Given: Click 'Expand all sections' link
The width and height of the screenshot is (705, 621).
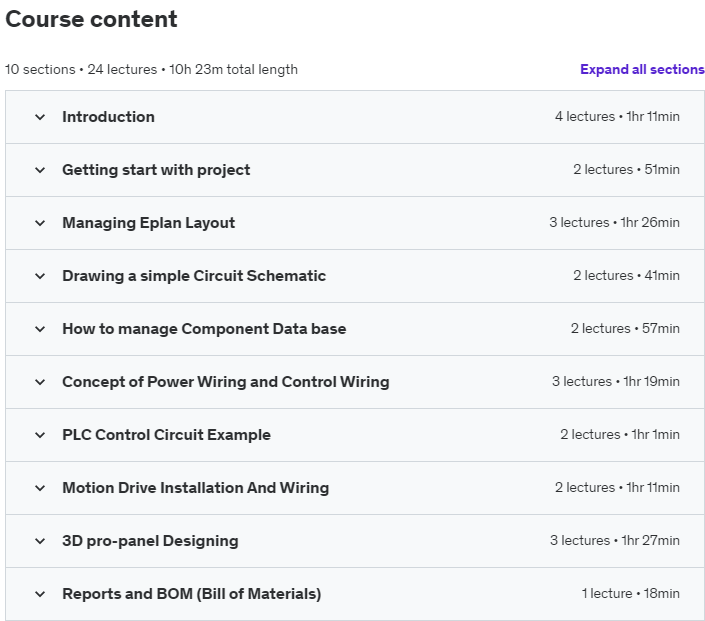Looking at the screenshot, I should click(642, 69).
